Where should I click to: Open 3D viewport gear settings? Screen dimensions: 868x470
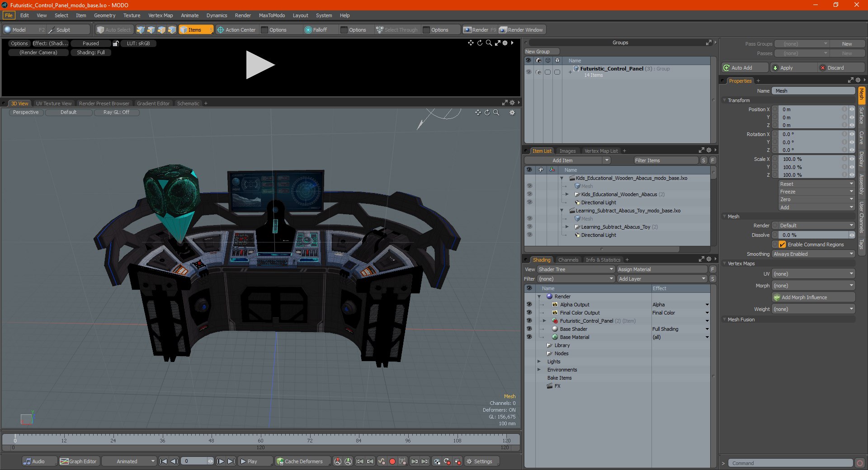click(x=512, y=113)
